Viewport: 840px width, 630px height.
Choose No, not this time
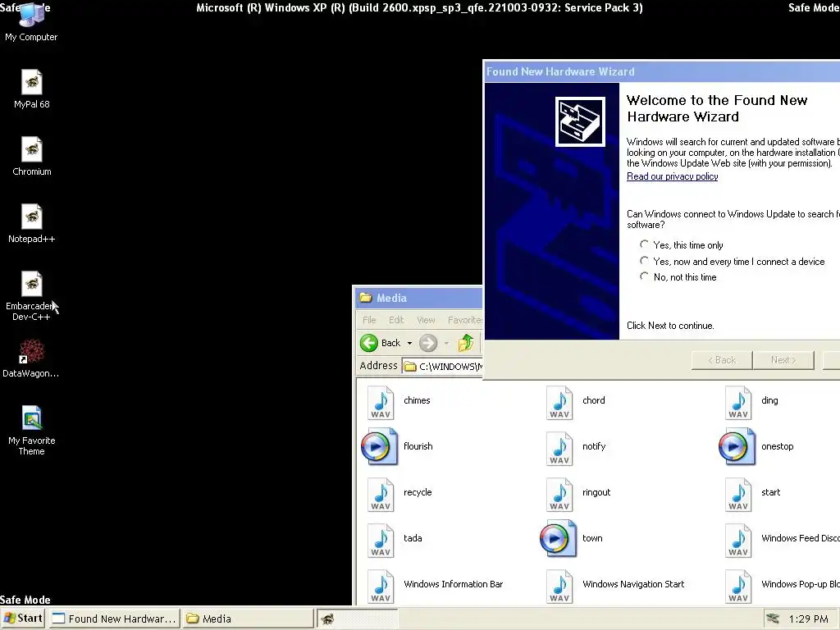click(644, 276)
